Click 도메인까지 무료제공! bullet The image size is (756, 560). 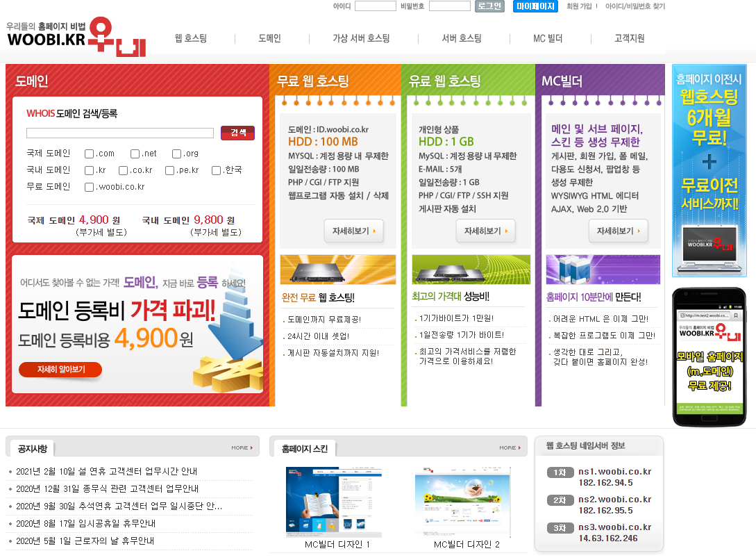tap(324, 320)
